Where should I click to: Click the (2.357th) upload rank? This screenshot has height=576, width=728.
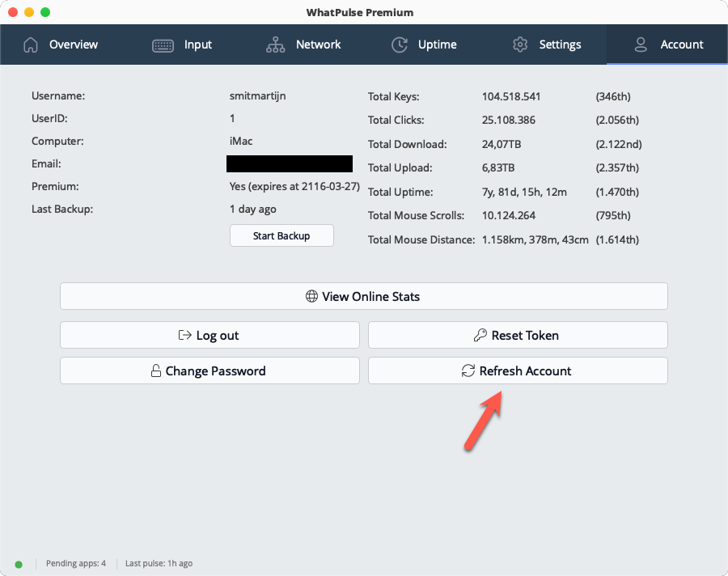click(617, 167)
